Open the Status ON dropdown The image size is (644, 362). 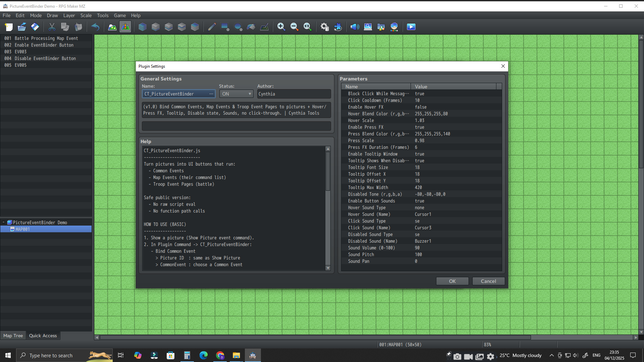[236, 94]
